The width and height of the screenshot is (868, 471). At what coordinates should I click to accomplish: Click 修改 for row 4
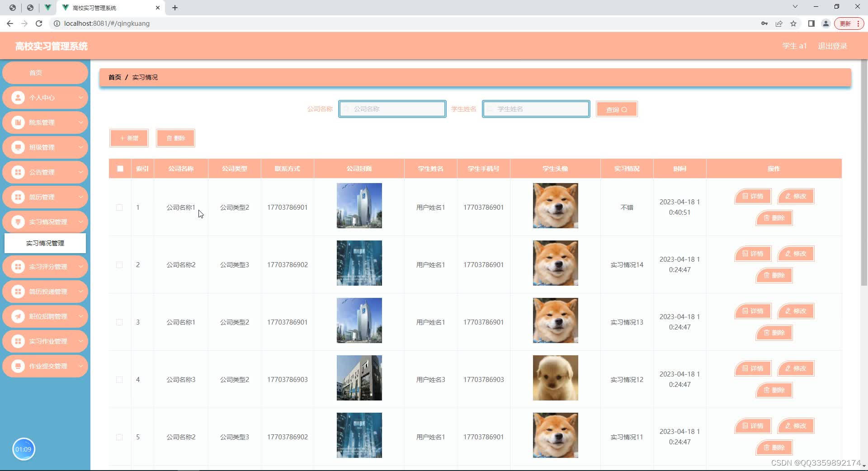(796, 368)
